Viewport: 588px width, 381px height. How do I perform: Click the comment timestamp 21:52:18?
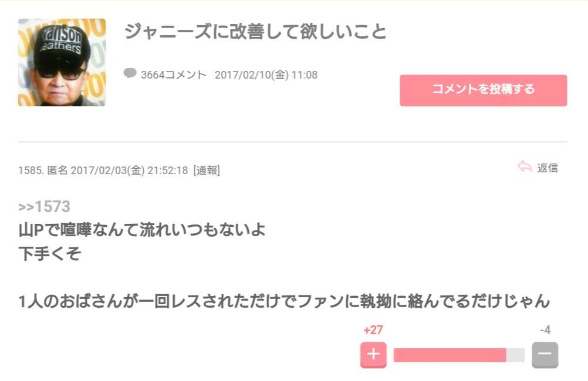[x=168, y=171]
